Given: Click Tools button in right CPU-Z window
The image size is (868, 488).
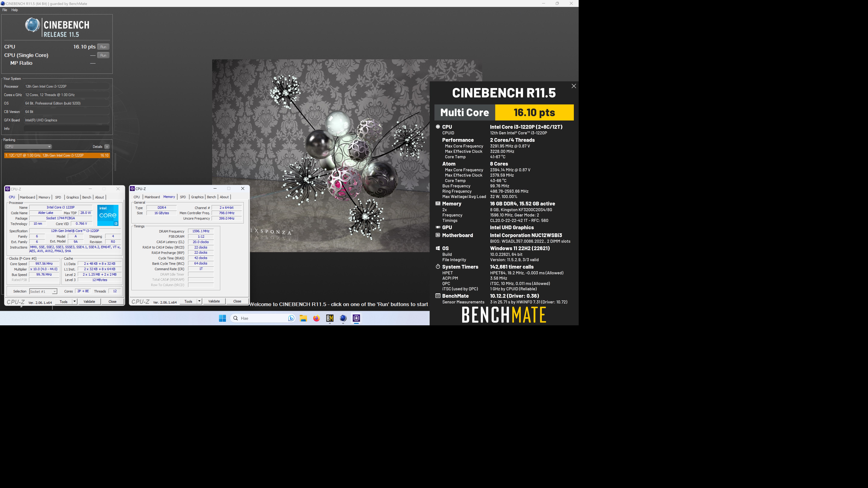Looking at the screenshot, I should [188, 301].
